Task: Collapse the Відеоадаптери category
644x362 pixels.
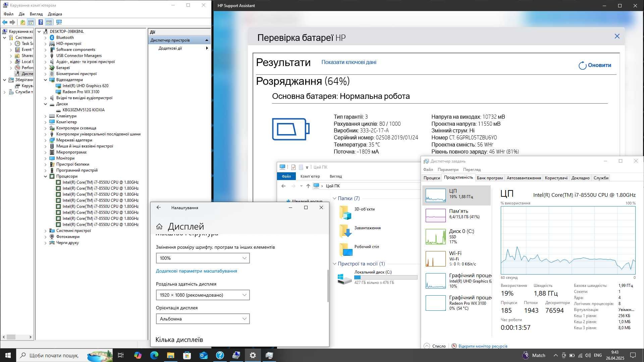Action: pyautogui.click(x=46, y=80)
